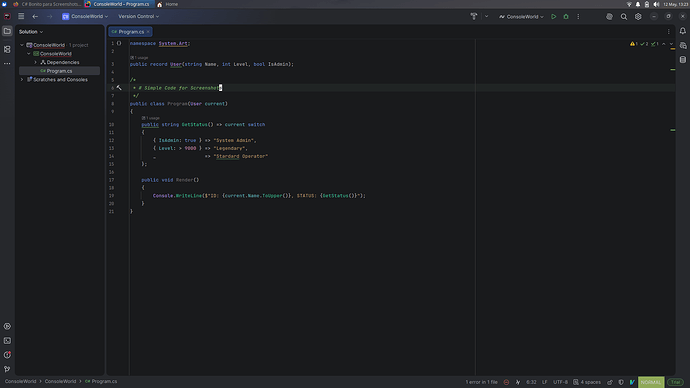This screenshot has height=388, width=690.
Task: Open the system volume icon in tray
Action: coord(656,4)
